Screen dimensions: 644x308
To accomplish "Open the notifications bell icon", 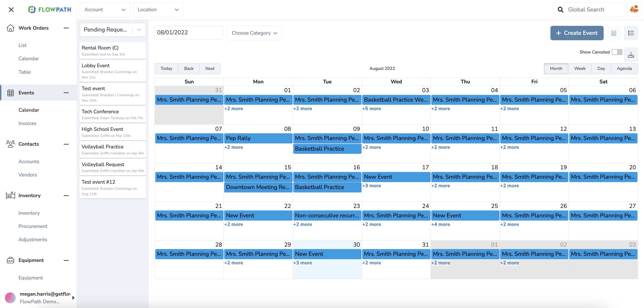I will [x=633, y=9].
